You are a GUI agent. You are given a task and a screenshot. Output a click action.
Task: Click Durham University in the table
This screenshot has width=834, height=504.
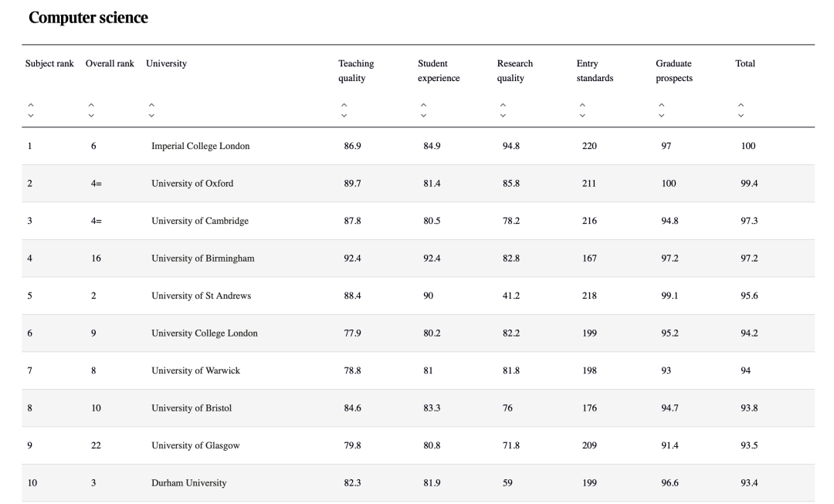188,483
